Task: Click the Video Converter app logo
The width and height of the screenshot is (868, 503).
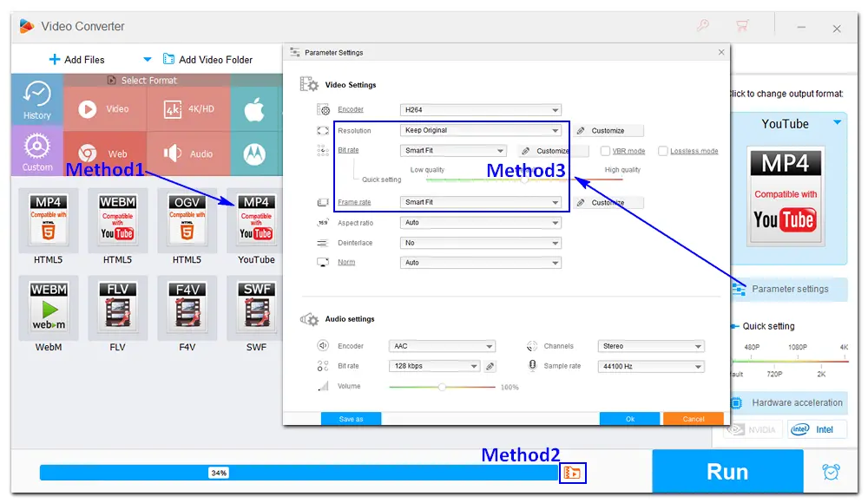Action: (x=26, y=26)
